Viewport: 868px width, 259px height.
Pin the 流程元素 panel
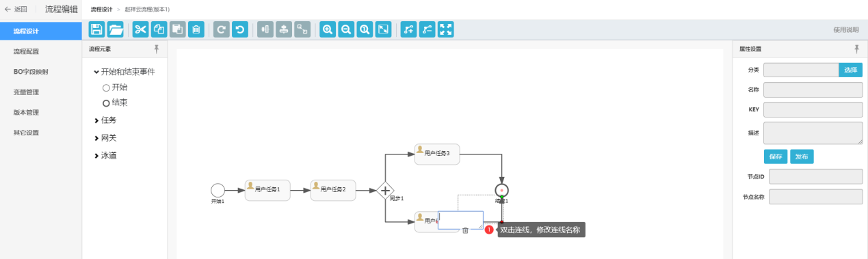[x=157, y=49]
